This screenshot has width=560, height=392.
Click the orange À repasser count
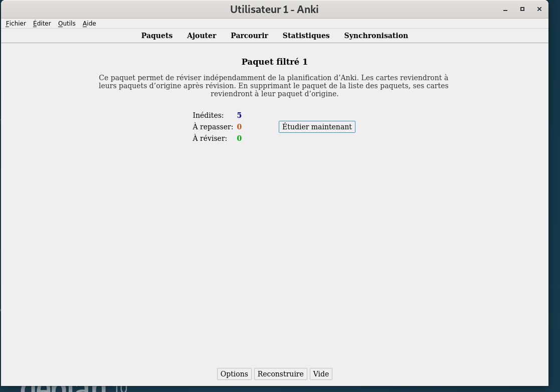(239, 127)
